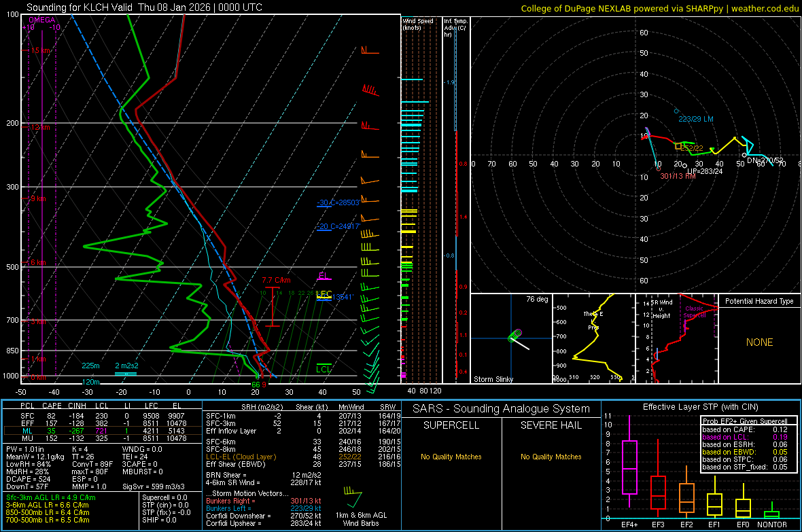802x532 pixels.
Task: Click the SARS Sounding Analogue System title
Action: coord(501,409)
